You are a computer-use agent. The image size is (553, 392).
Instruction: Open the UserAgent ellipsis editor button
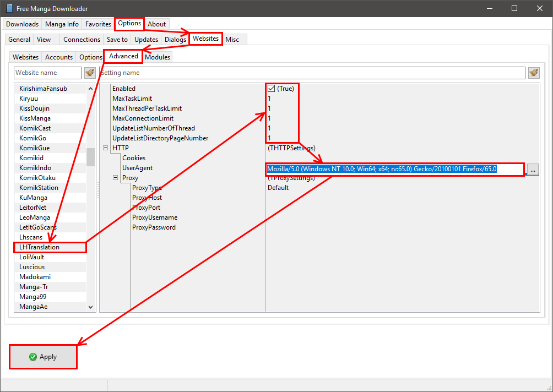533,169
